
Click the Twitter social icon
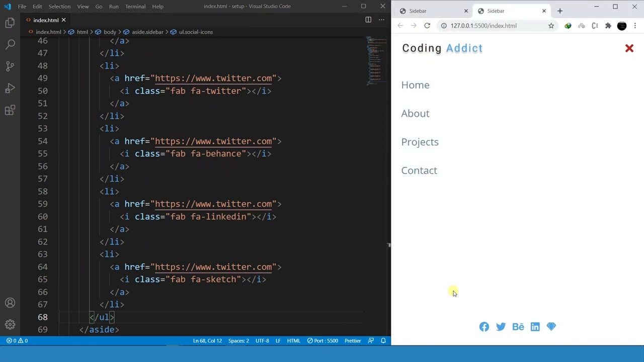[501, 327]
